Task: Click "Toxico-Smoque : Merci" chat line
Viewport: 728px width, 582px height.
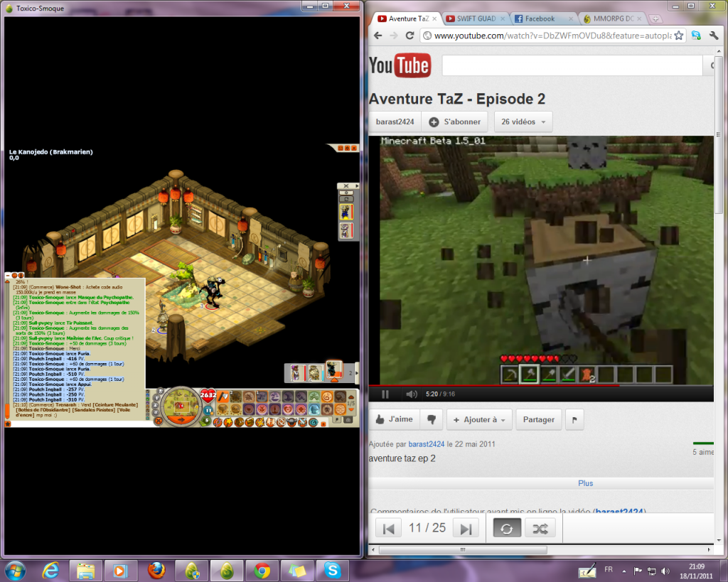Action: point(54,348)
